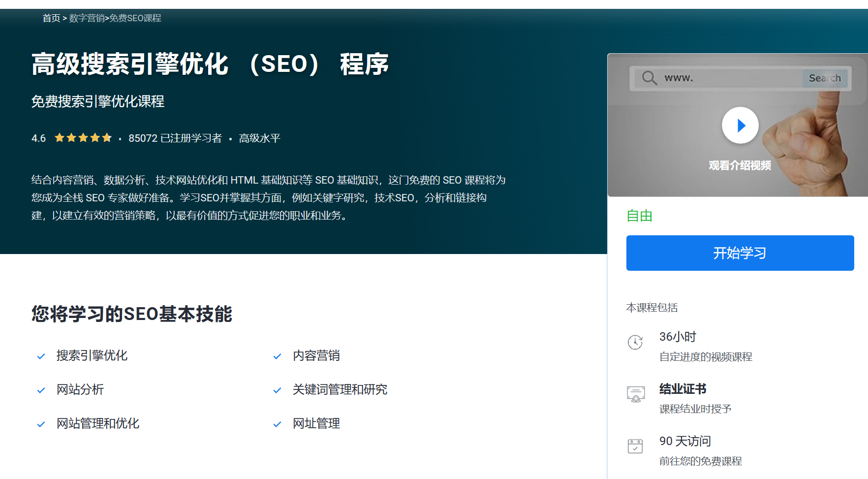Click the checkmark beside 网址管理
868x479 pixels.
278,424
